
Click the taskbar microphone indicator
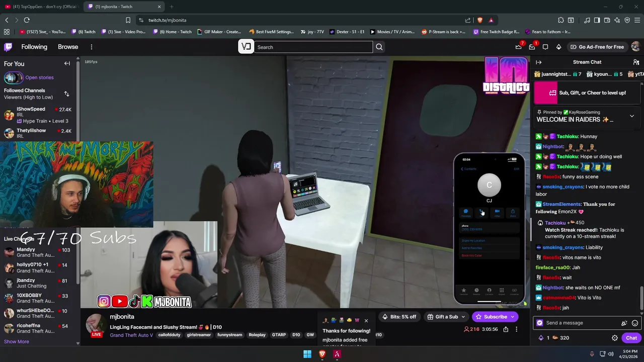[592, 354]
